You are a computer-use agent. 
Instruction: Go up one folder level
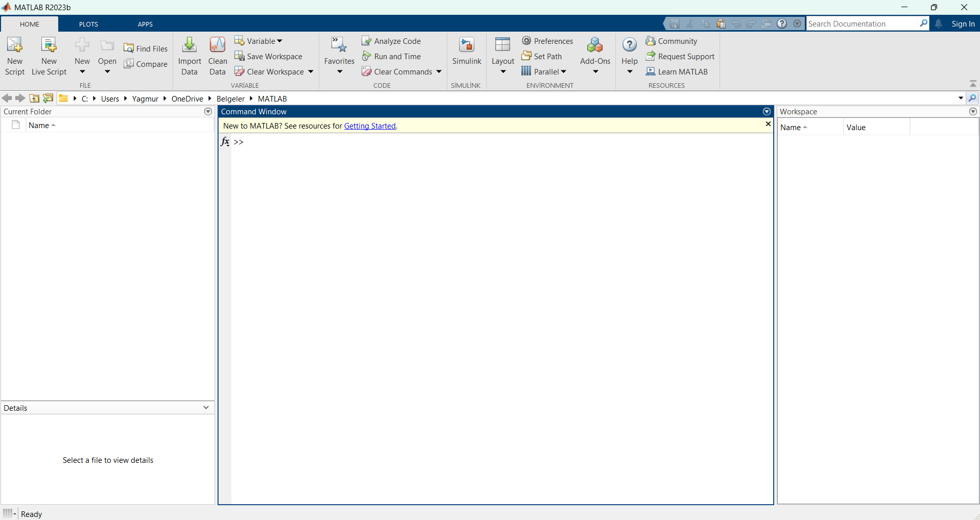pos(34,98)
